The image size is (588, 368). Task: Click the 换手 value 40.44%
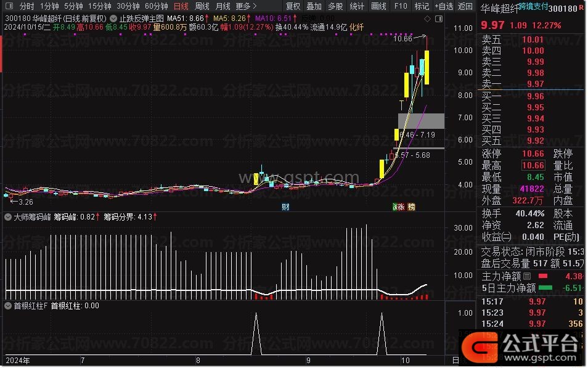(x=530, y=213)
